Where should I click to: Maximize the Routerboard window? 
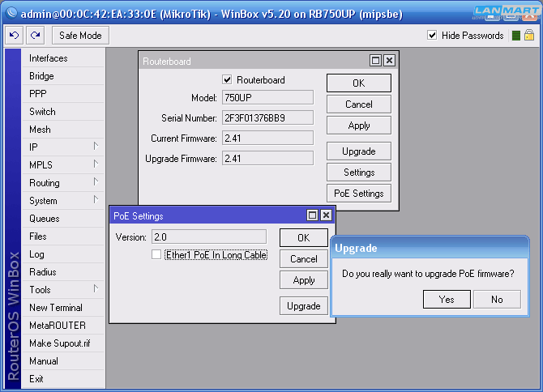[375, 61]
